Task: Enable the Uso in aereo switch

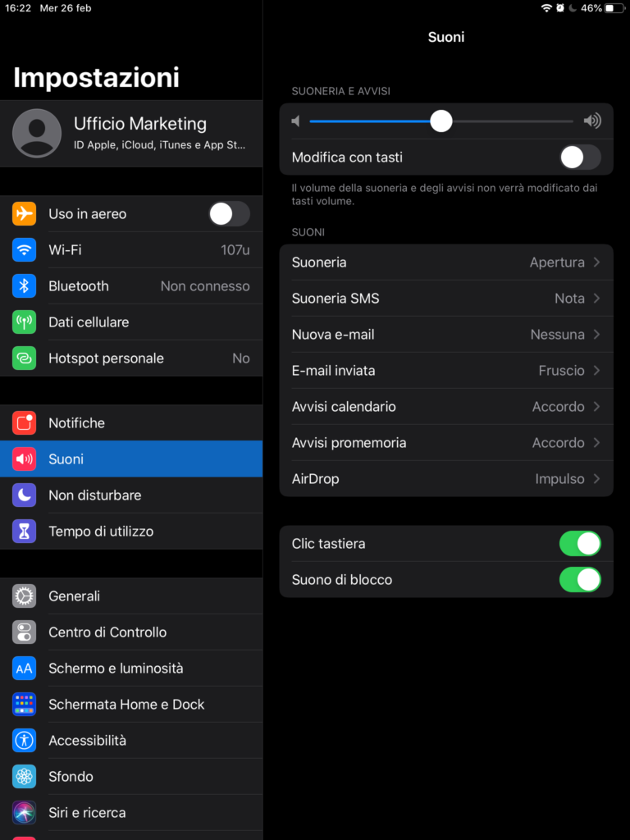Action: (229, 214)
